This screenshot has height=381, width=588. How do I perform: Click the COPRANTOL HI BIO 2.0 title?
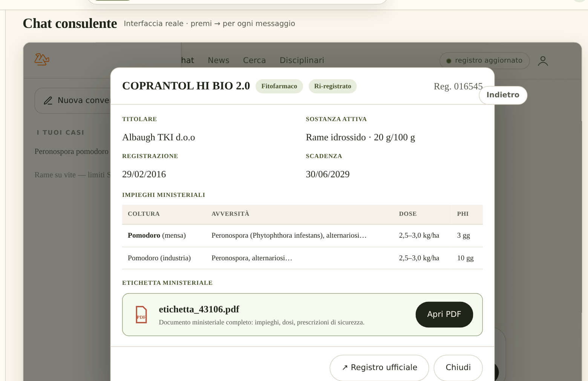(186, 86)
